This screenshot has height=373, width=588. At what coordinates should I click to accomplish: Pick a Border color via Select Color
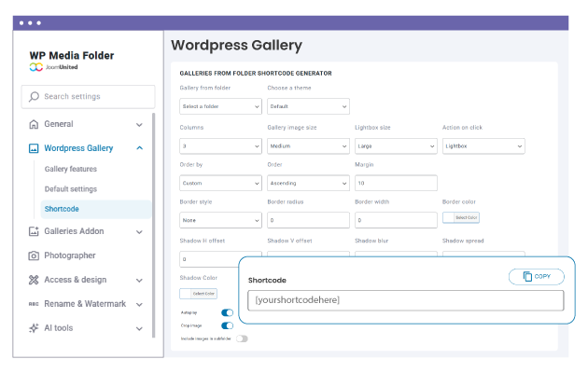click(x=461, y=218)
